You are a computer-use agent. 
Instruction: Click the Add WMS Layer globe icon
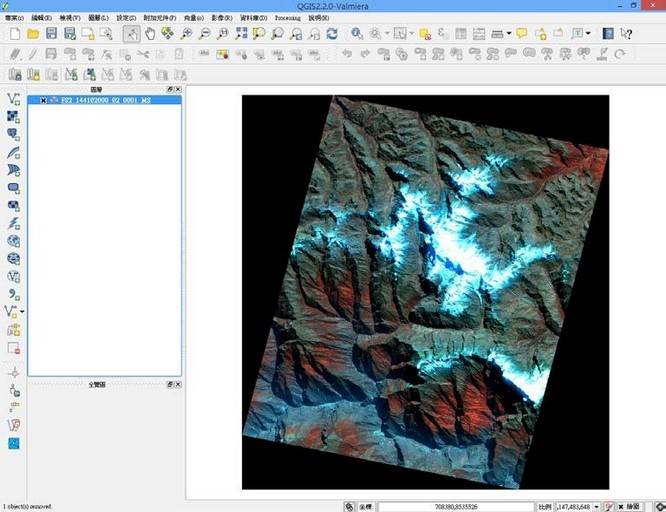(x=13, y=241)
